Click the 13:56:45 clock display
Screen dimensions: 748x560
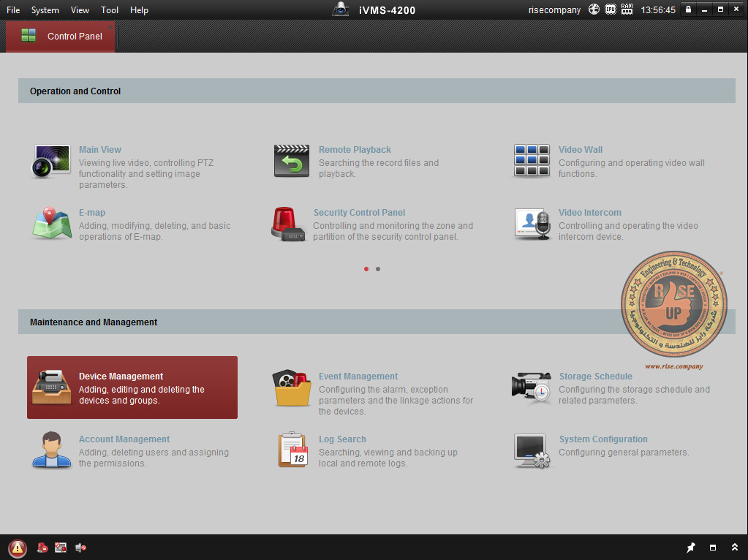click(658, 10)
